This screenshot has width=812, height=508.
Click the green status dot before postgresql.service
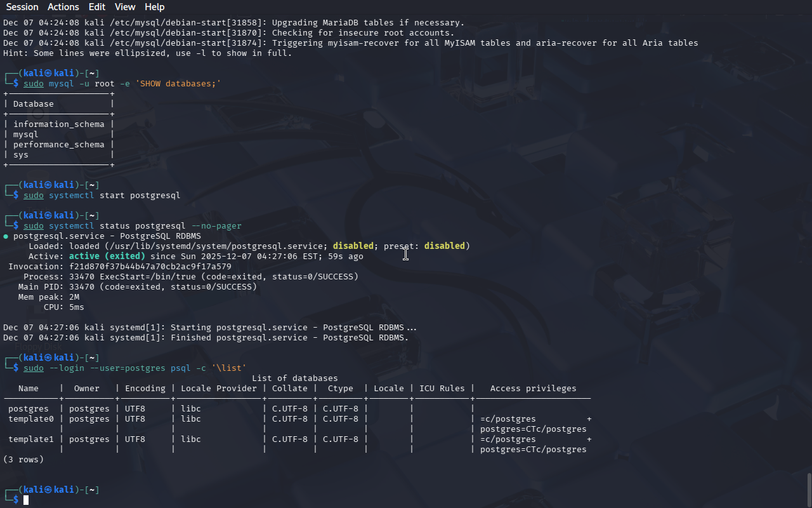coord(6,236)
